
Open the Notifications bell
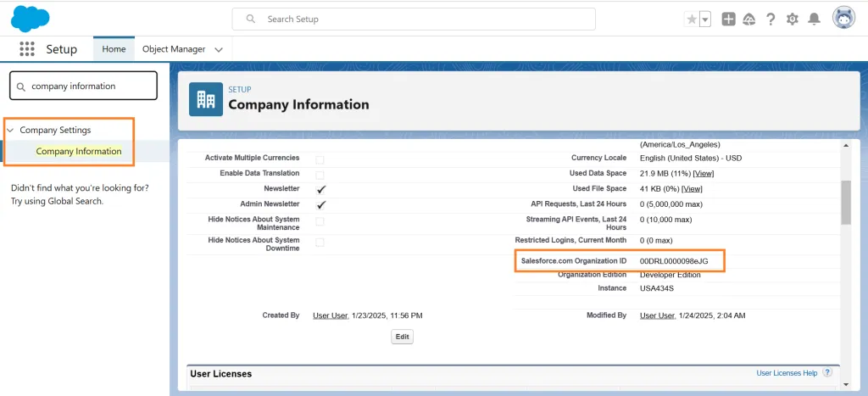[814, 20]
